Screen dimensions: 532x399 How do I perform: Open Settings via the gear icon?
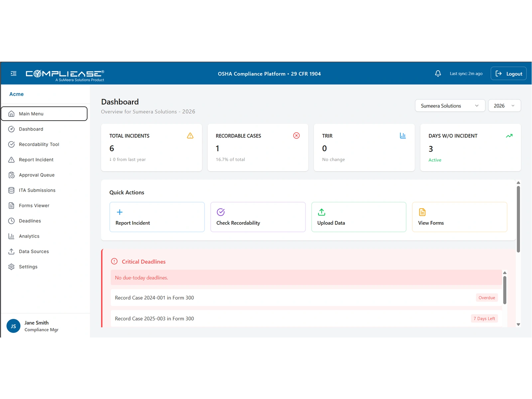click(x=12, y=267)
